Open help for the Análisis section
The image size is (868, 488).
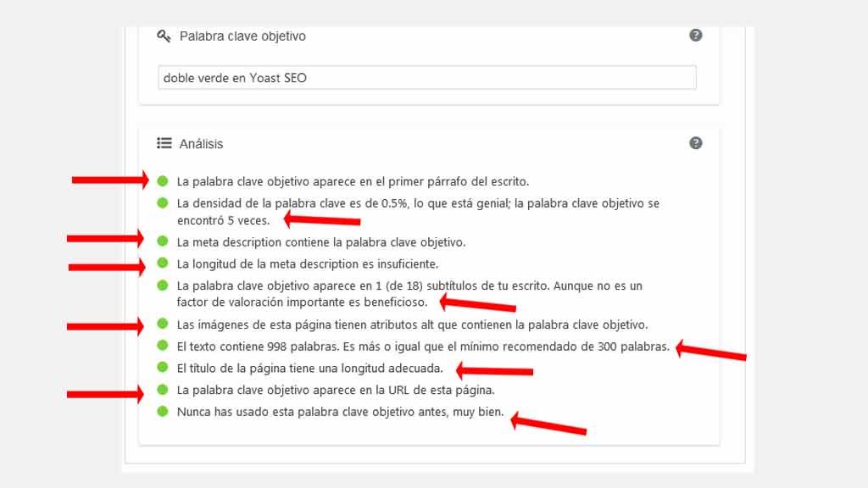(x=696, y=143)
